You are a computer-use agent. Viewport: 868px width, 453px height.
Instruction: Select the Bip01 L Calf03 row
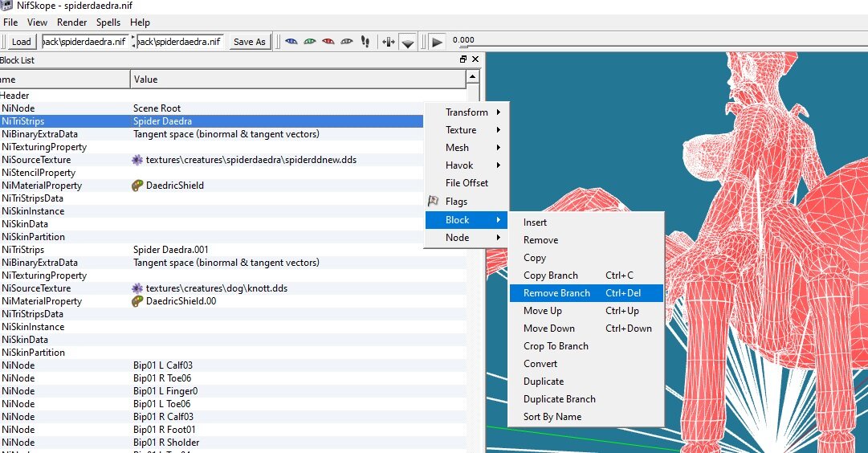[x=233, y=365]
